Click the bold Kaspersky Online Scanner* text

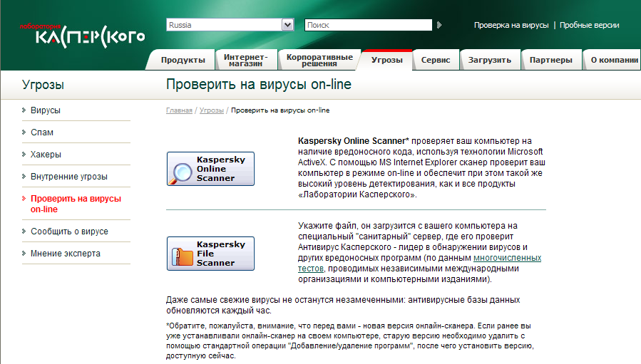click(x=353, y=141)
